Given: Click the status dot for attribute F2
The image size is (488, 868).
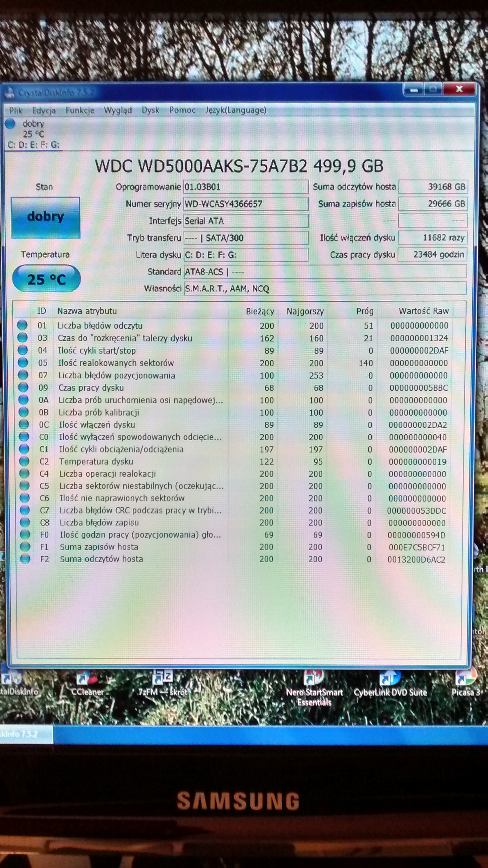Looking at the screenshot, I should [x=25, y=559].
